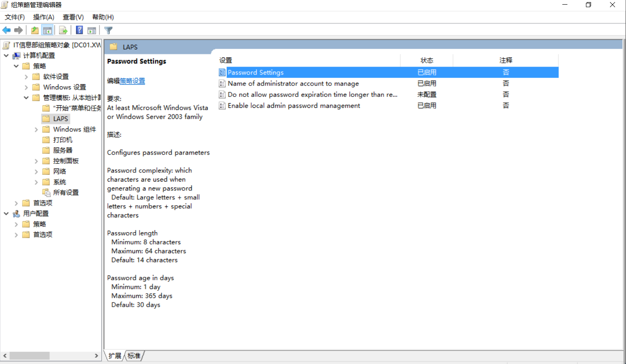Expand the Windows 组件 node
The height and width of the screenshot is (364, 626).
coord(36,129)
